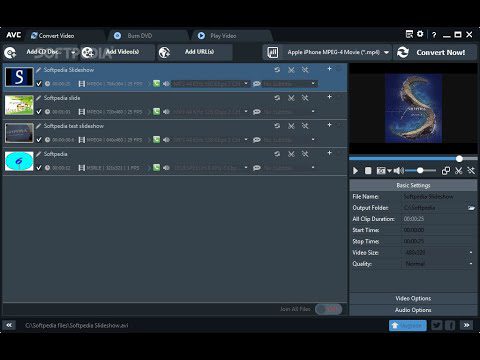The width and height of the screenshot is (480, 360).
Task: Click the scissors icon on the last Softpedia row
Action: point(291,154)
